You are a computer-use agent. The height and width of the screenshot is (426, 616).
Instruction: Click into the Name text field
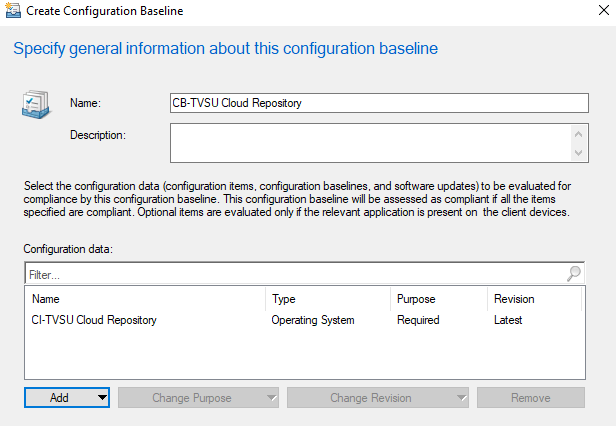pyautogui.click(x=380, y=103)
